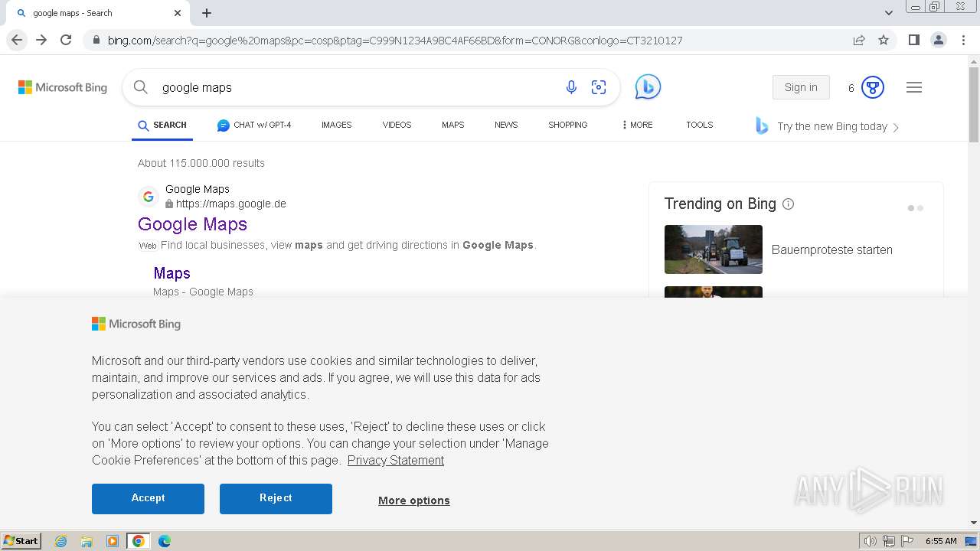980x551 pixels.
Task: Bookmark this page with the star icon
Action: [884, 41]
